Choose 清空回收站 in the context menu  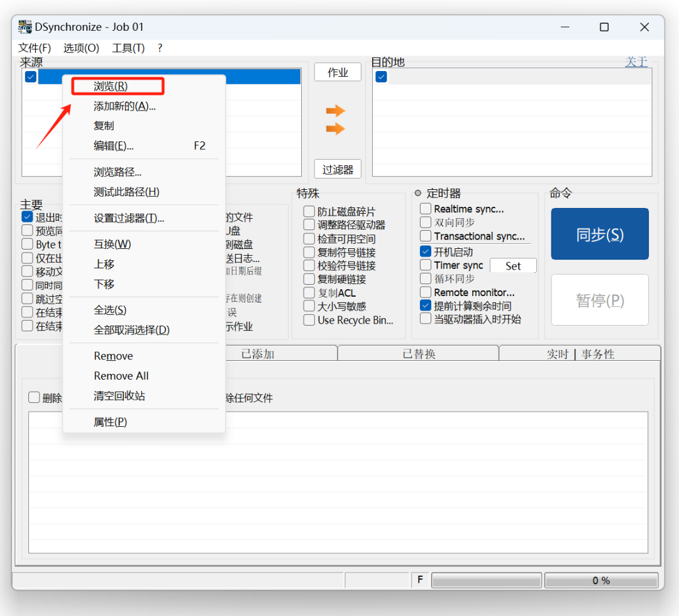click(x=119, y=396)
